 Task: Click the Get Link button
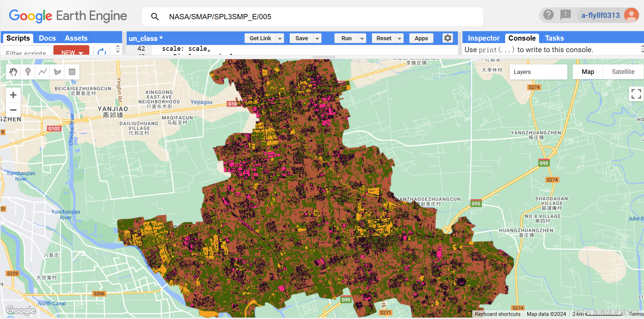[260, 38]
